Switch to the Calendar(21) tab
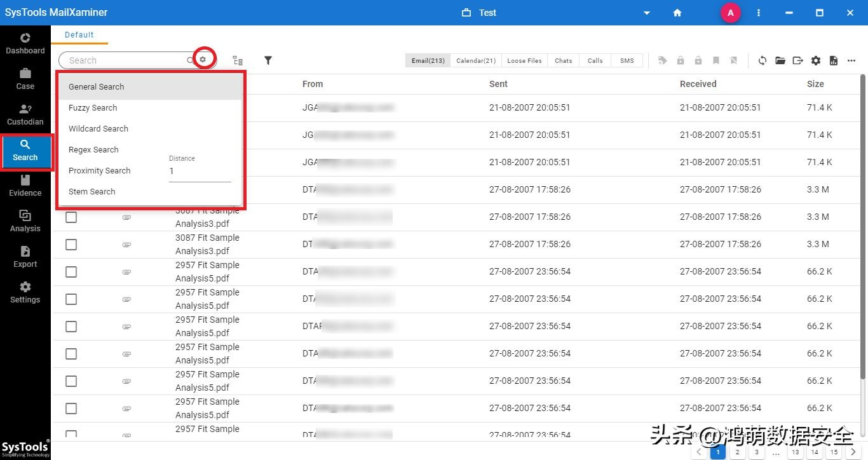This screenshot has width=868, height=460. (x=476, y=60)
